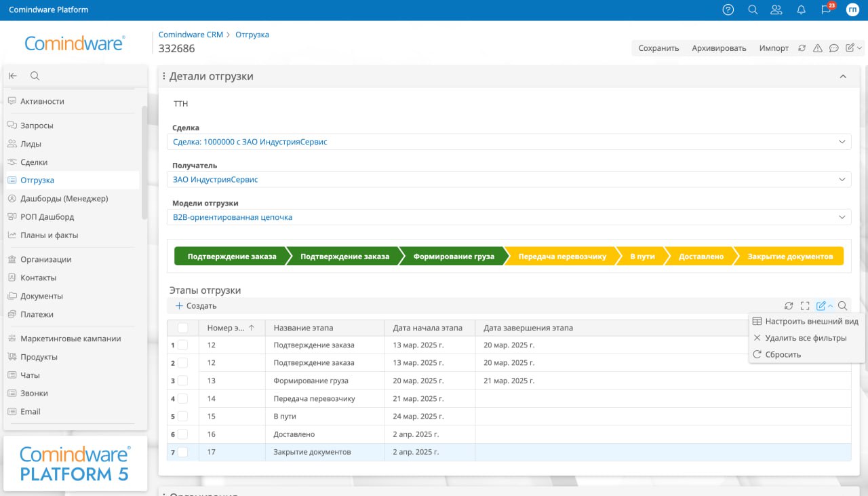Click the sidebar search magnifier icon
This screenshot has height=496, width=868.
point(35,76)
